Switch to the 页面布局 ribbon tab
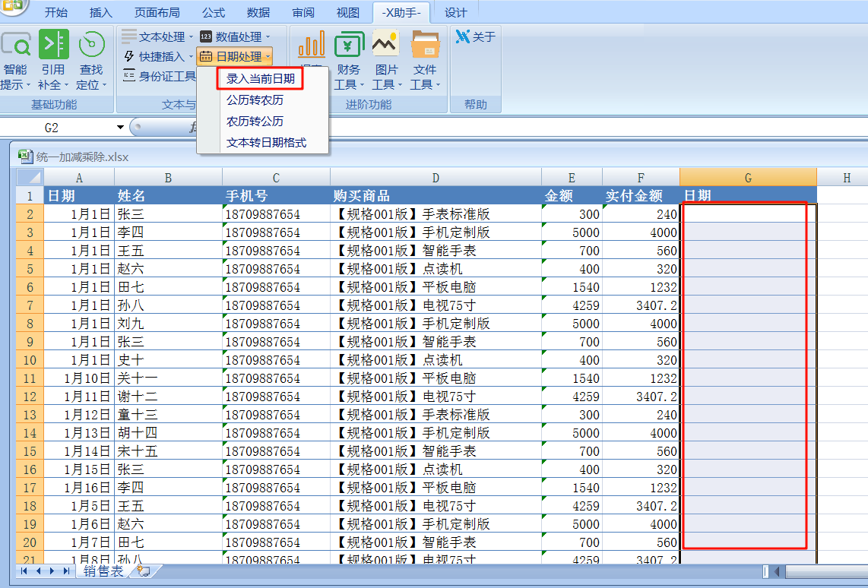This screenshot has width=868, height=588. tap(157, 12)
